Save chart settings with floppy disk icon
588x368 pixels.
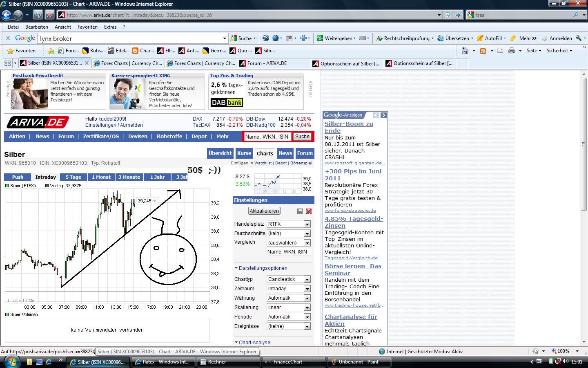300,211
